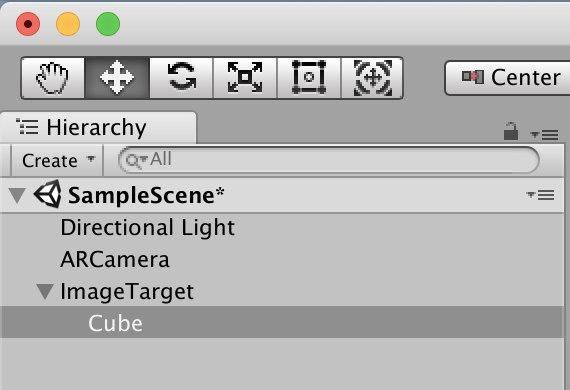The image size is (570, 390).
Task: Select the Scale tool
Action: point(245,78)
